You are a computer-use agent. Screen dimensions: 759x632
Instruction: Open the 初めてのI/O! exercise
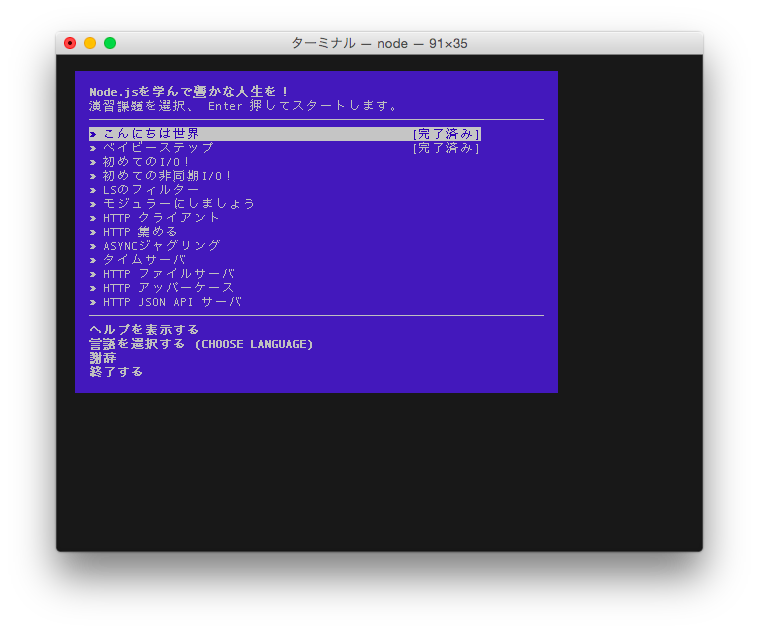pos(146,162)
